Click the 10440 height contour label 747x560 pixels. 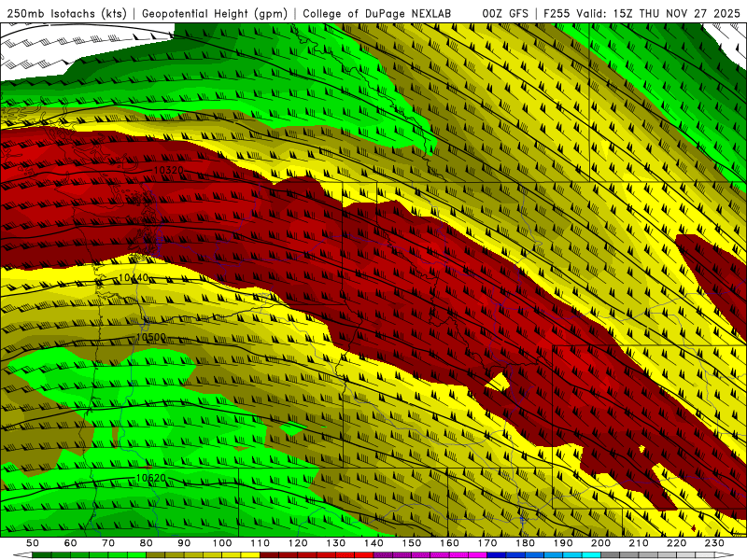coord(134,277)
